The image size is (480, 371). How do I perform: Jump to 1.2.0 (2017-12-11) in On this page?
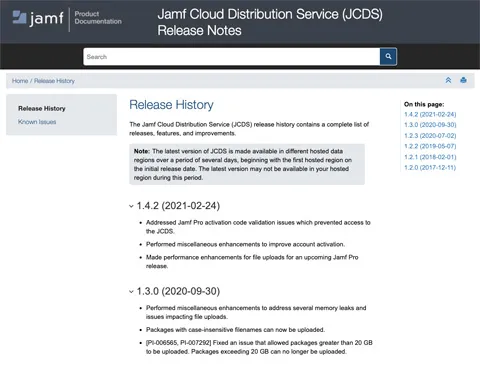coord(430,168)
